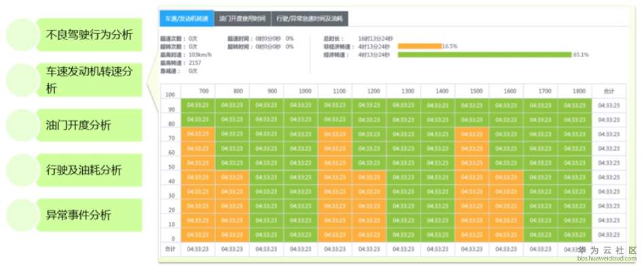
Task: Click the 合计 row total under column 1300
Action: (404, 249)
